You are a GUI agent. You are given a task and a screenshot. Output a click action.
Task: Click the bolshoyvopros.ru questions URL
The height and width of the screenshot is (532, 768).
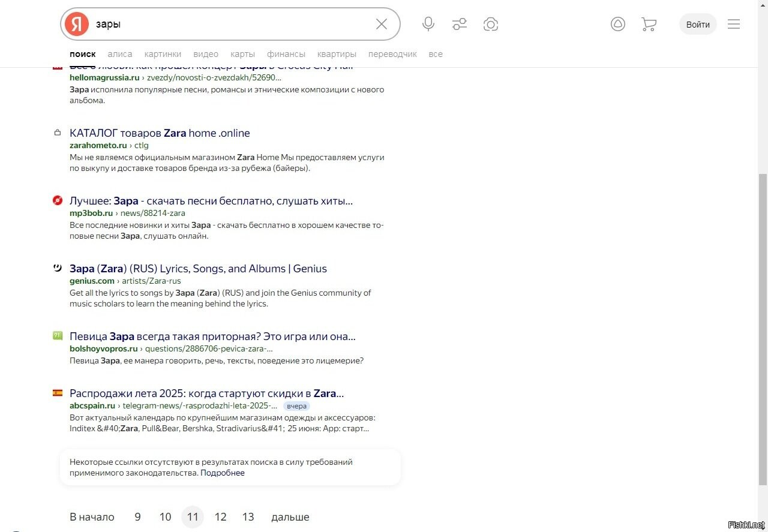point(171,348)
